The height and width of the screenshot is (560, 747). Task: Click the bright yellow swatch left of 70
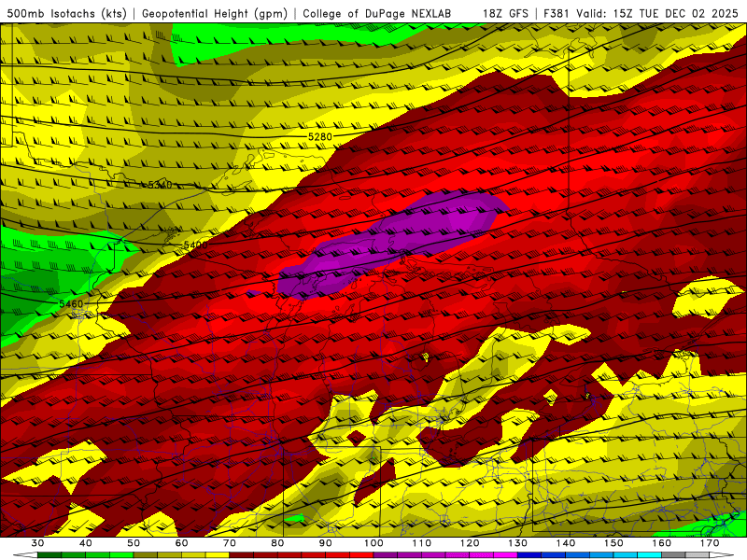(x=218, y=555)
